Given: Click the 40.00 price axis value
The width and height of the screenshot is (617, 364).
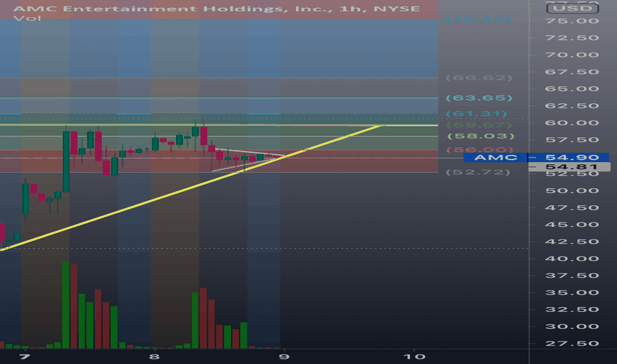Looking at the screenshot, I should pyautogui.click(x=572, y=259).
